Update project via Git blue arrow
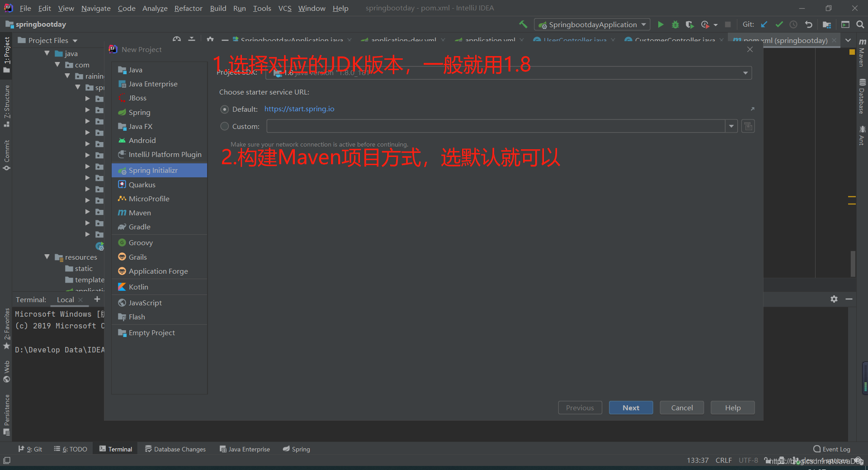The width and height of the screenshot is (868, 470). click(x=764, y=24)
